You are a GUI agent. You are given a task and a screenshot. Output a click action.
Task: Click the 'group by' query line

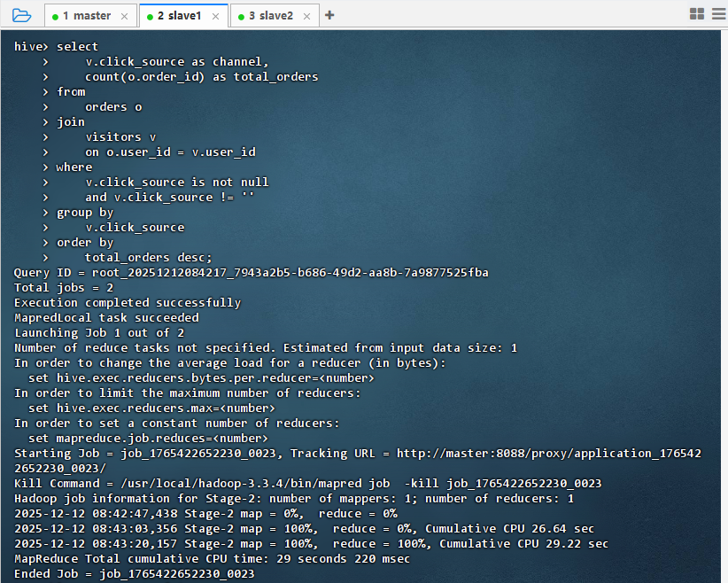[85, 213]
